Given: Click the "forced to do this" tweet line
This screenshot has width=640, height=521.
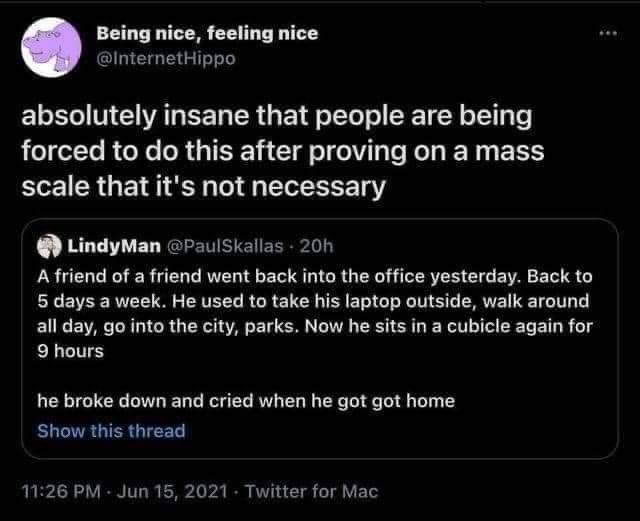Looking at the screenshot, I should point(285,153).
